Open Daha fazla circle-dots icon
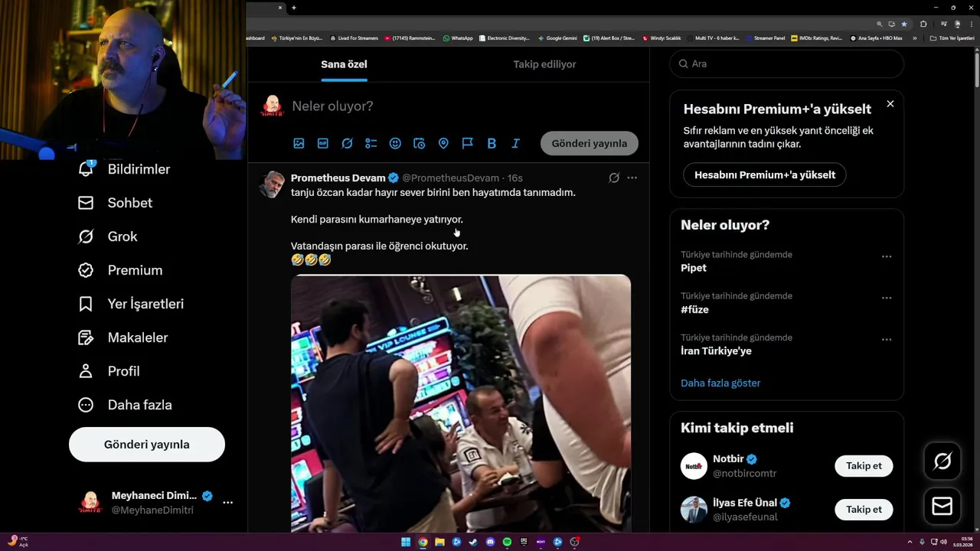Screen dimensions: 980x551 pyautogui.click(x=86, y=405)
